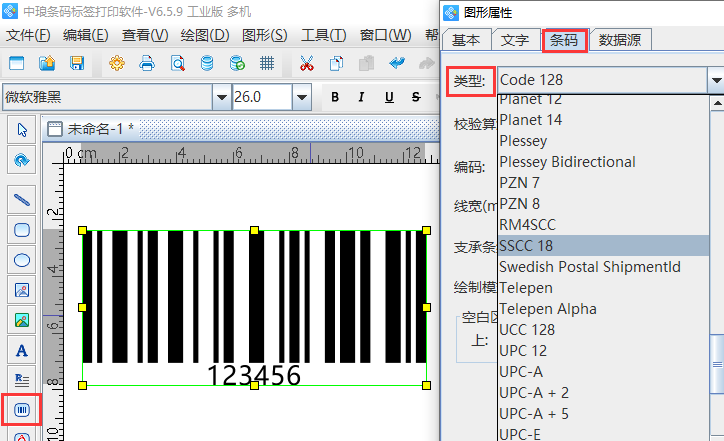Select SSCC 18 in the type list

click(x=603, y=246)
